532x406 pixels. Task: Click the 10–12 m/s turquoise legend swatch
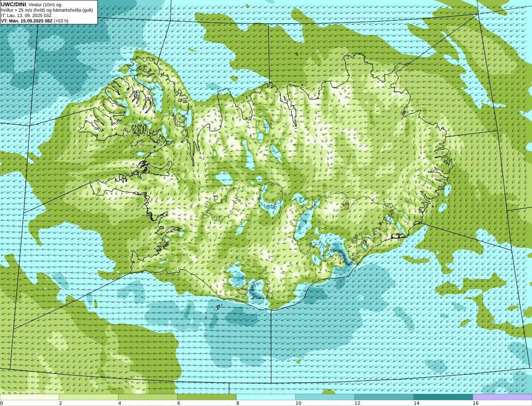click(325, 397)
